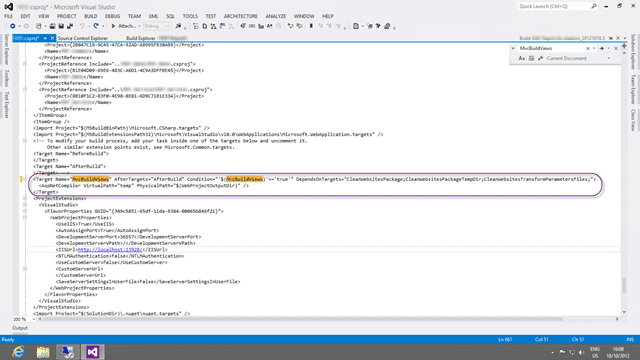640x360 pixels.
Task: Toggle Use Regular Expressions in find box
Action: pos(540,58)
